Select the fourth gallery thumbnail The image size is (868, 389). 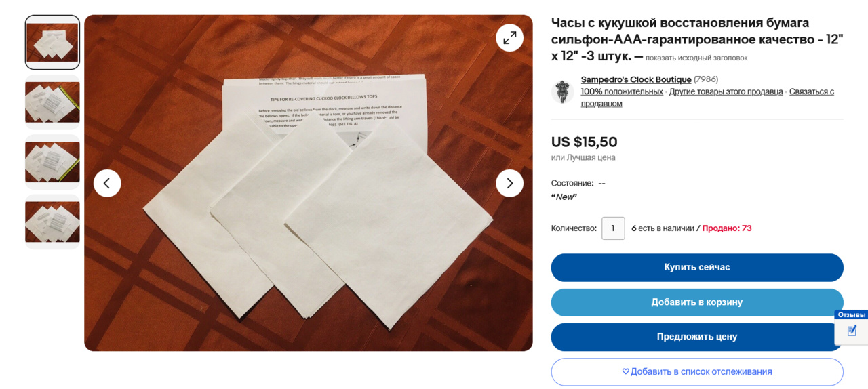point(52,222)
